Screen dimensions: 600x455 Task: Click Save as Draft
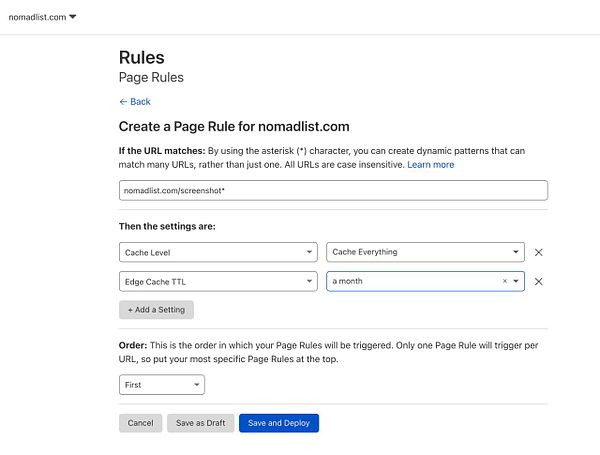tap(200, 423)
